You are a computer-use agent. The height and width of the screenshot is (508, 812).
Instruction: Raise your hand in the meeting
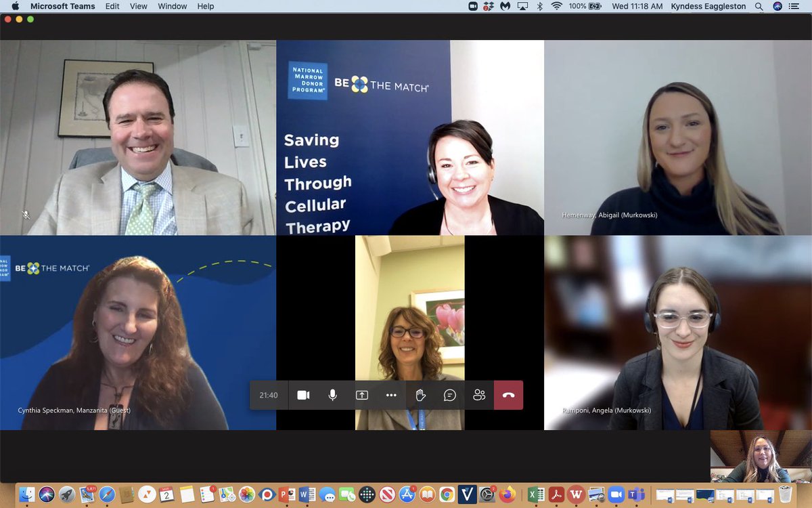click(420, 395)
